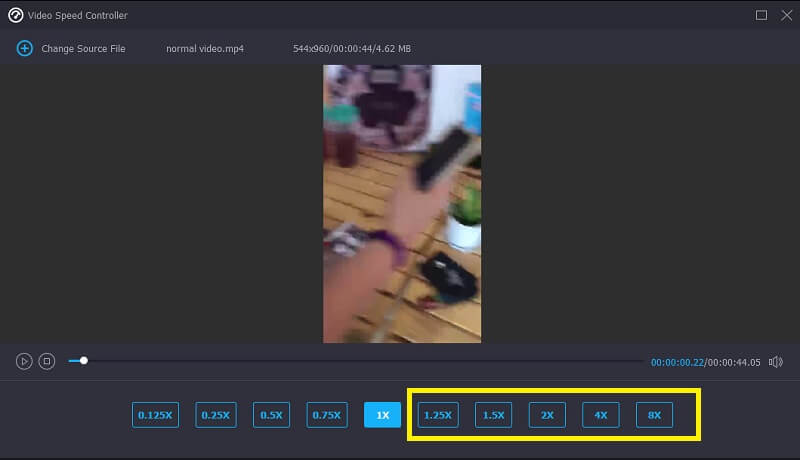The image size is (800, 460).
Task: Set speed to 0.5X
Action: 272,415
